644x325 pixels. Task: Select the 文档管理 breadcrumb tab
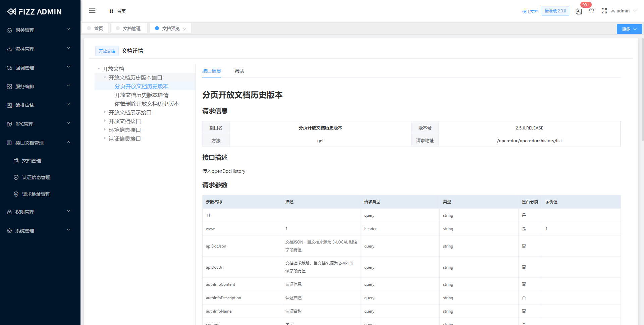pos(129,28)
